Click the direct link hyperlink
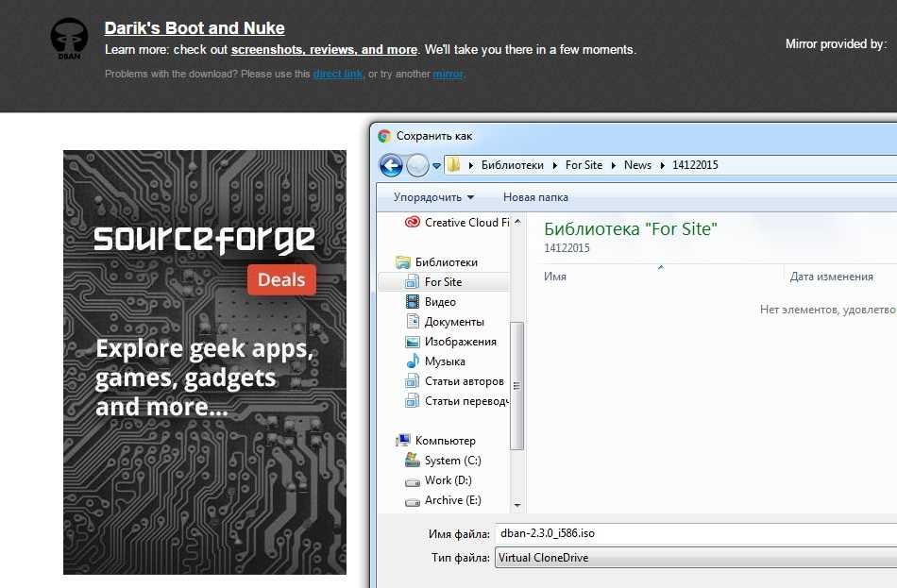Screen dimensions: 897x588 (337, 74)
